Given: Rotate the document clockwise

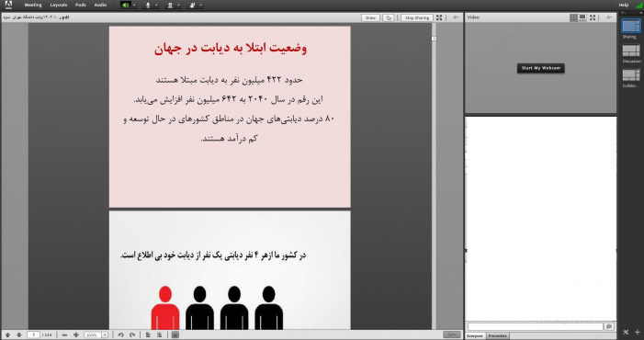Looking at the screenshot, I should pos(132,335).
